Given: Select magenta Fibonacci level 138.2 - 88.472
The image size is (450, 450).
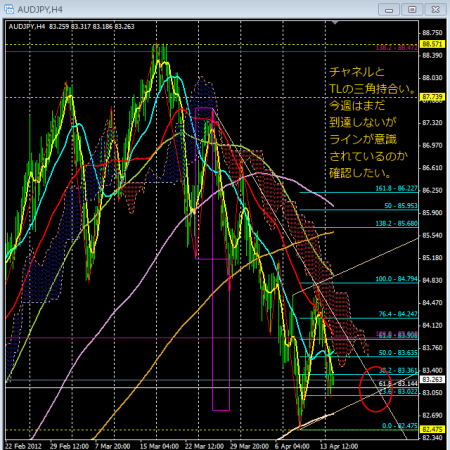Looking at the screenshot, I should [396, 48].
